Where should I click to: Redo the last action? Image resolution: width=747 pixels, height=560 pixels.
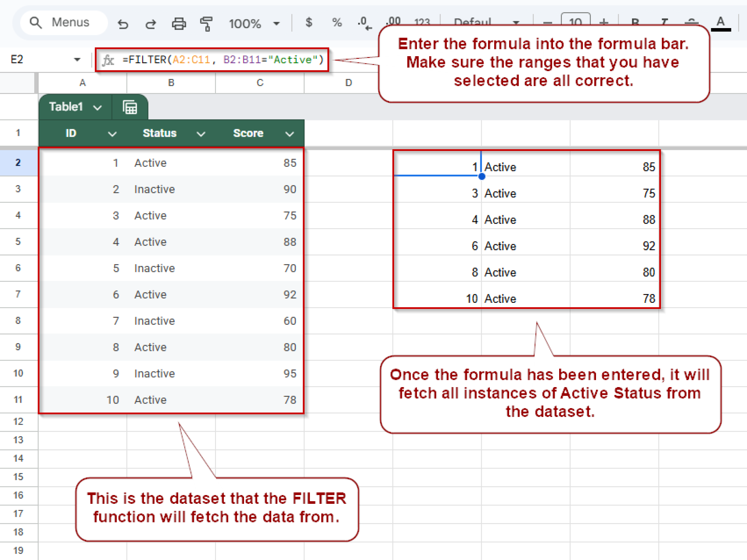[x=151, y=23]
